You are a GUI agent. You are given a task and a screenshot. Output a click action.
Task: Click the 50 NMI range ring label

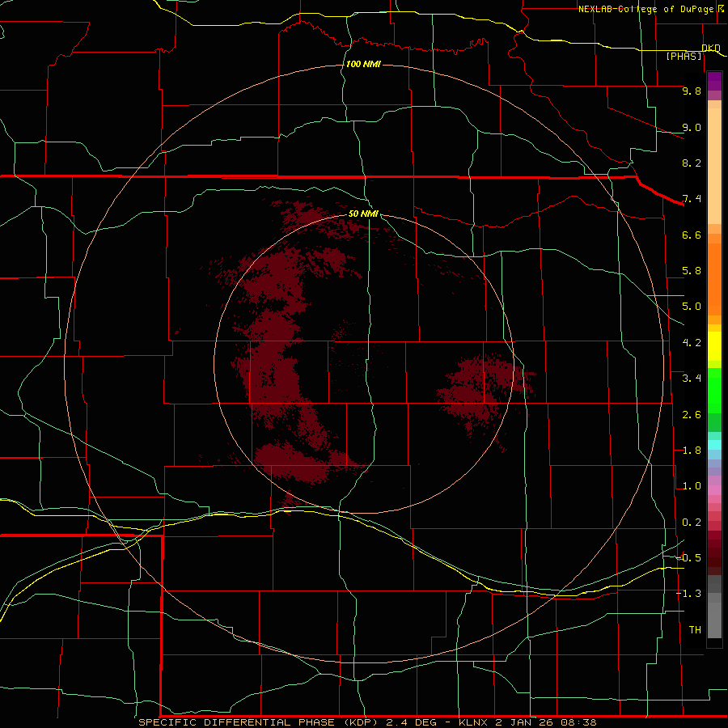coord(363,214)
